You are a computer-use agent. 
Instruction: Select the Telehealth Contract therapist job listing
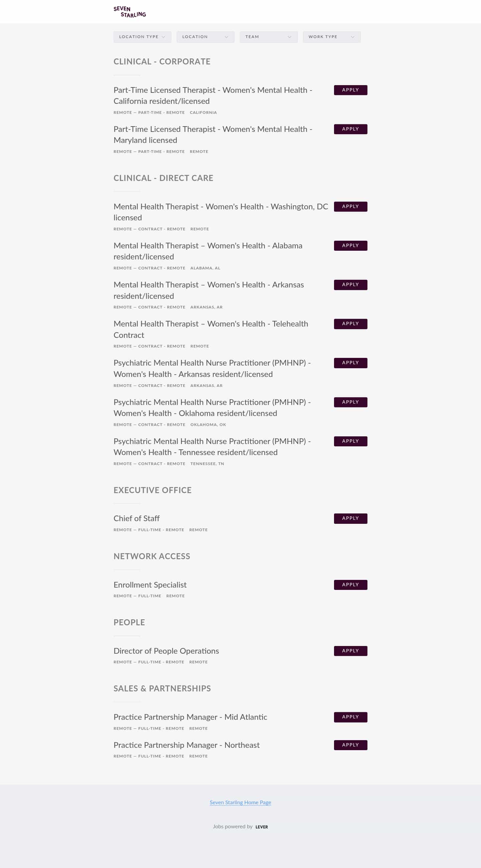click(211, 329)
